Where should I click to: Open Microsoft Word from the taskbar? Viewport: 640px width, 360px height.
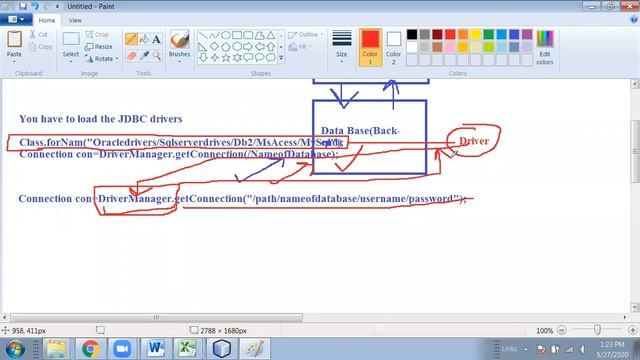[x=155, y=349]
